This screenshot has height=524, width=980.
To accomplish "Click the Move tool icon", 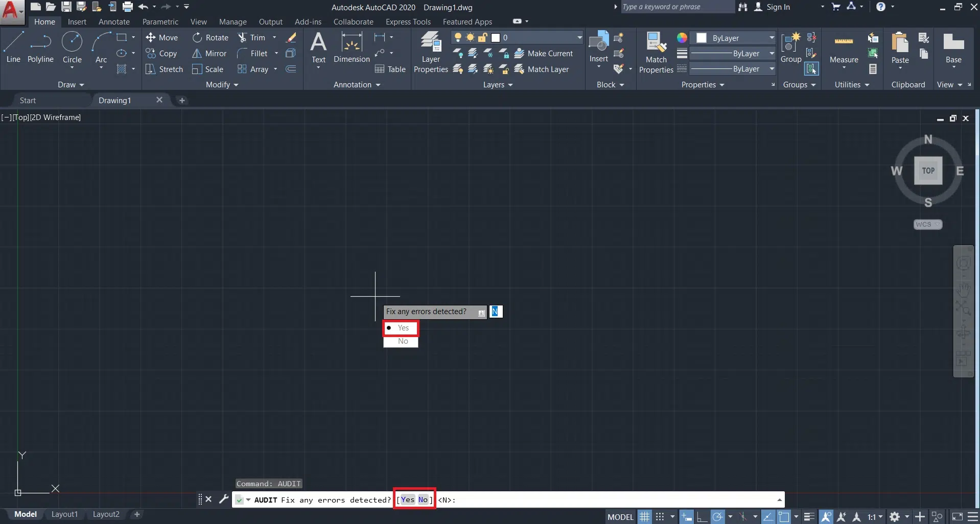I will [x=151, y=37].
